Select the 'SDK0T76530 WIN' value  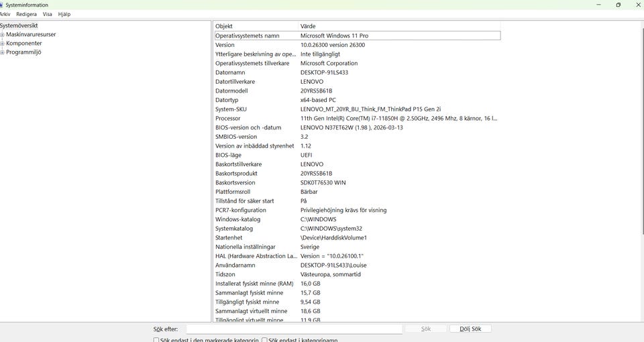pyautogui.click(x=323, y=182)
